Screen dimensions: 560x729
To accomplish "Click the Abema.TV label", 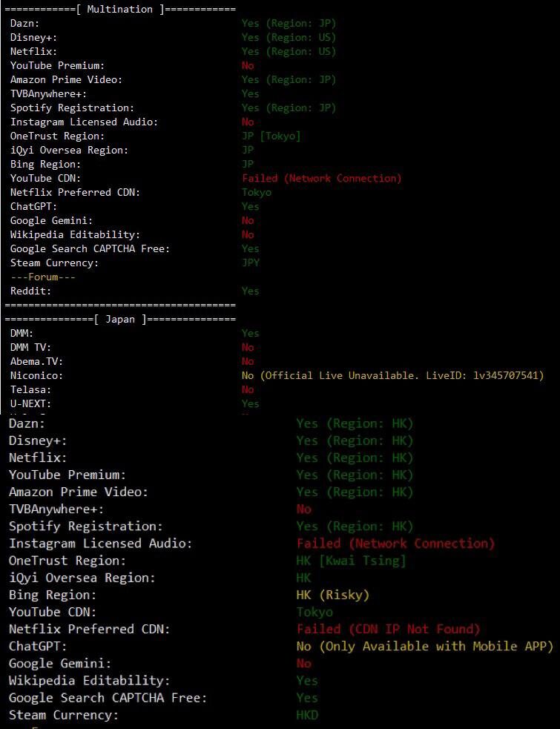I will 36,362.
